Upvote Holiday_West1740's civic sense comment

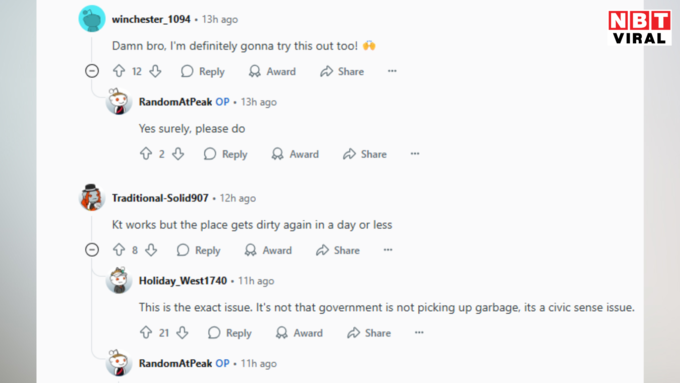[146, 333]
